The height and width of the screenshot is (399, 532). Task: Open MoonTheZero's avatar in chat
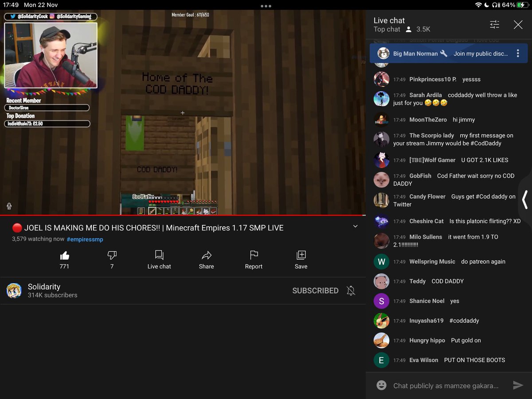(x=381, y=120)
